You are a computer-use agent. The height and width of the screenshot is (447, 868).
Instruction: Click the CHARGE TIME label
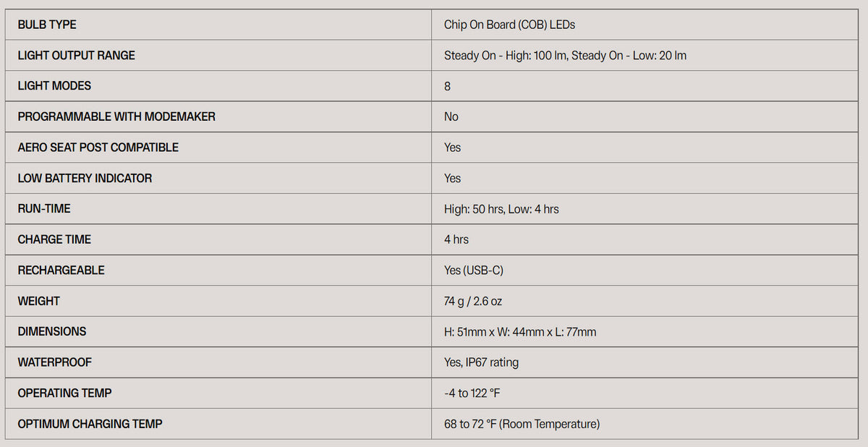pos(54,239)
